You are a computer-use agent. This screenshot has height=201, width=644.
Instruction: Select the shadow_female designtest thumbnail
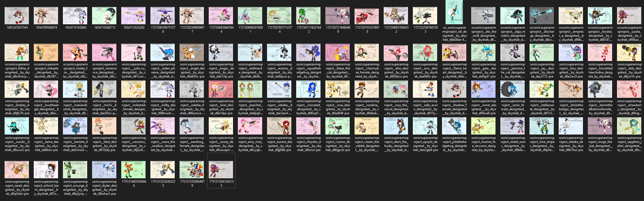click(455, 89)
